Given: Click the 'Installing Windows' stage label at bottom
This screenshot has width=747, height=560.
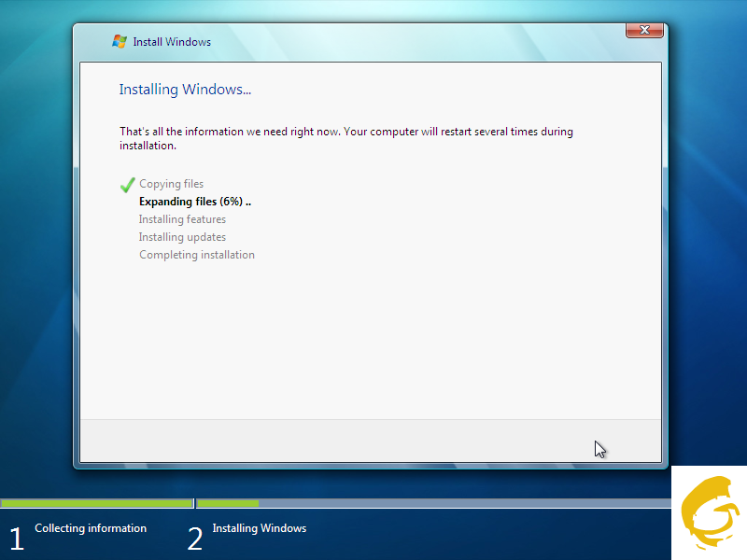Looking at the screenshot, I should (x=259, y=528).
